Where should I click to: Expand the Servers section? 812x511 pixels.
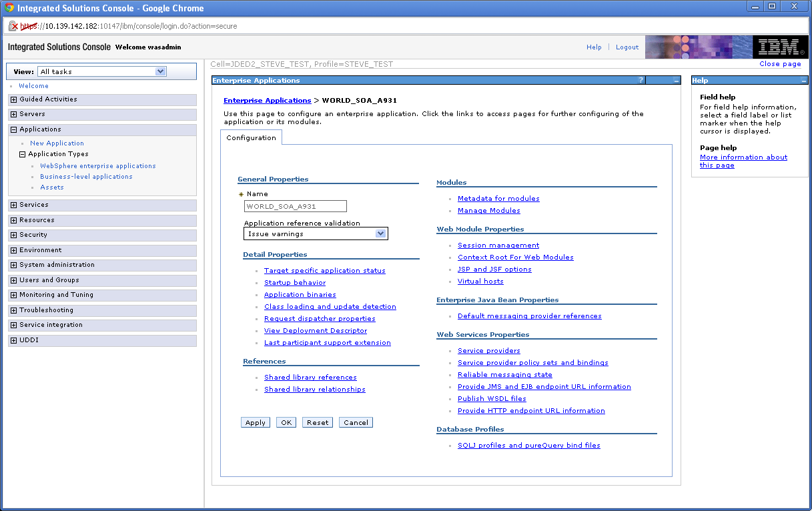pyautogui.click(x=14, y=114)
